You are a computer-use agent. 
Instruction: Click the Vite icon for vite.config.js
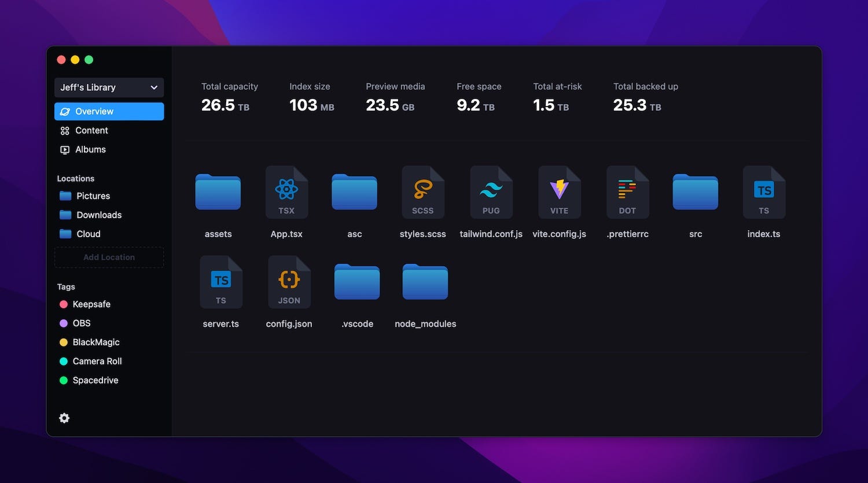[559, 192]
